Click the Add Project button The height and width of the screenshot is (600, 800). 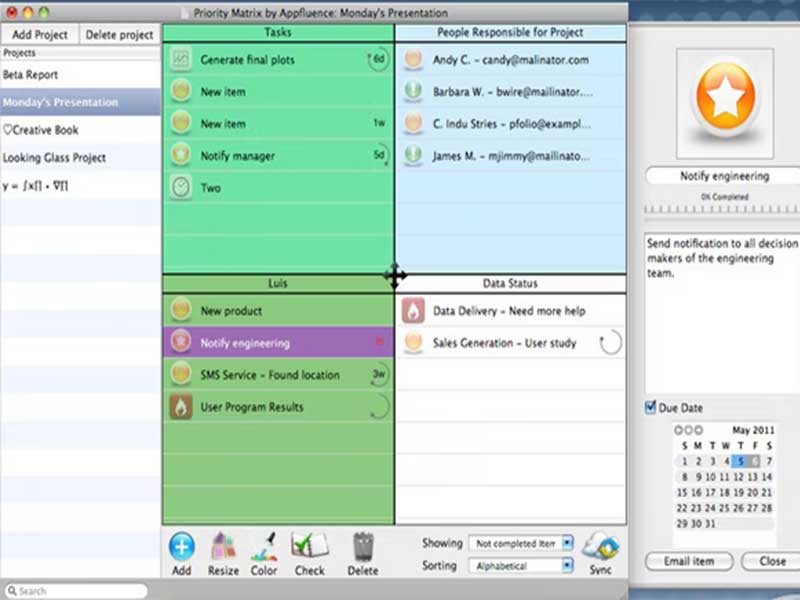pyautogui.click(x=40, y=35)
